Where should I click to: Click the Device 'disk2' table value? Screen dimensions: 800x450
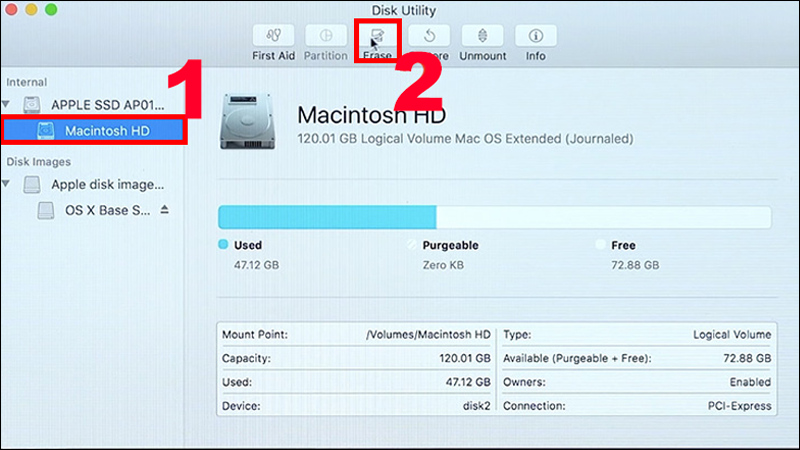click(x=477, y=406)
